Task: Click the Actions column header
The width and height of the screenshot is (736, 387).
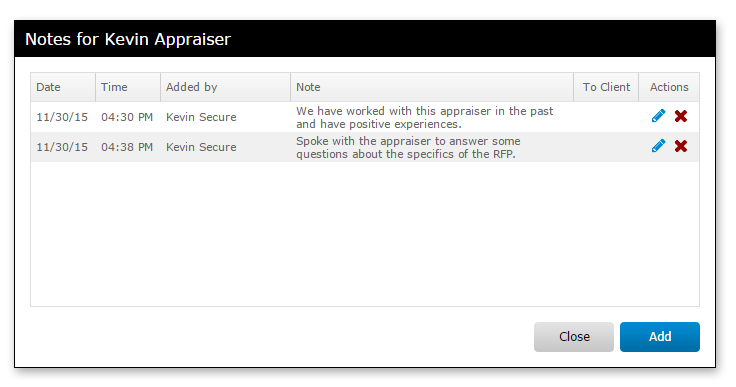Action: point(669,87)
